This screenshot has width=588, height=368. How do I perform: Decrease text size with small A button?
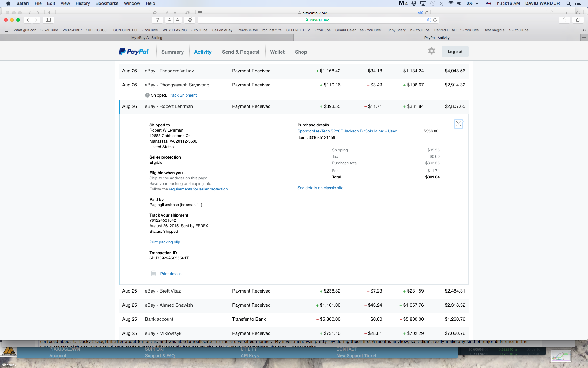point(169,20)
